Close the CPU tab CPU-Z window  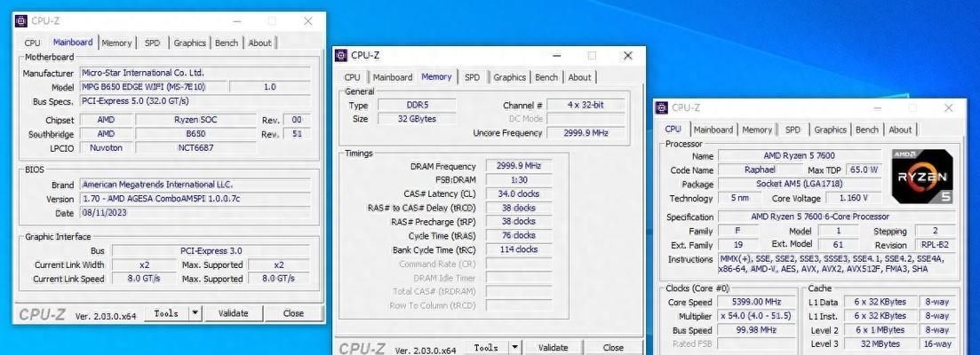tap(948, 108)
